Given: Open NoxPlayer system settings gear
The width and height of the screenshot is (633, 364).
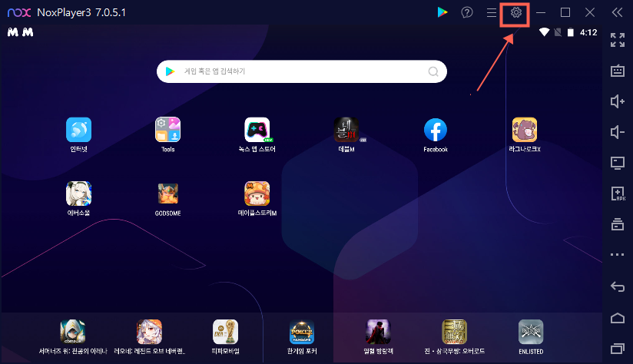Looking at the screenshot, I should (x=515, y=12).
